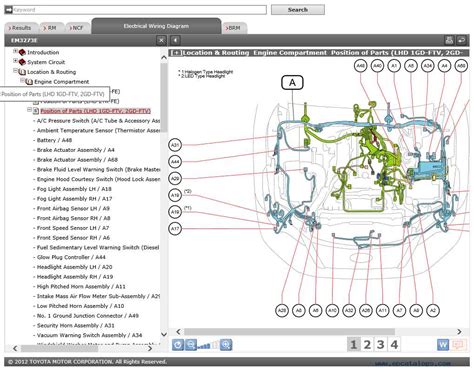
Task: Click the Engine Compartment open-book icon
Action: [29, 82]
